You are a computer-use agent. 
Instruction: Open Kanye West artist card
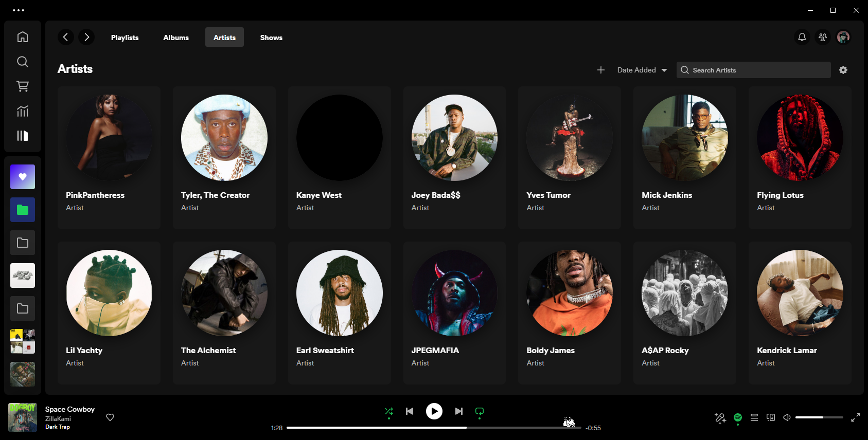tap(340, 158)
